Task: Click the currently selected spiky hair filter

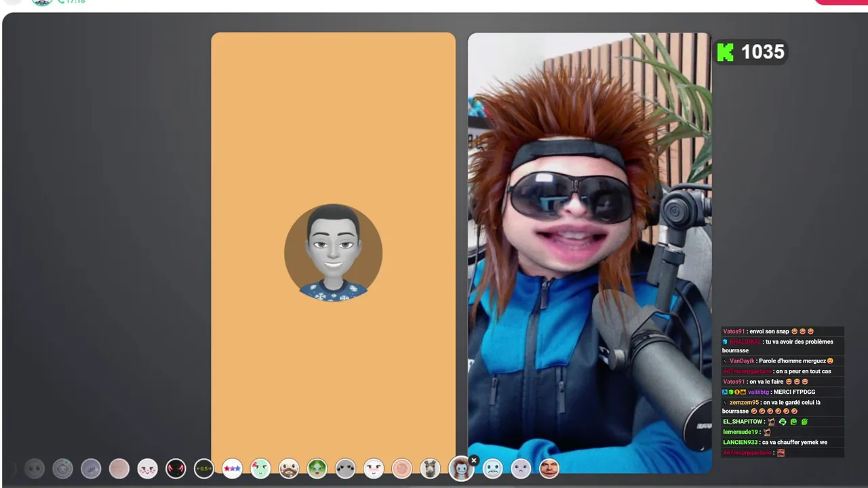Action: 461,468
